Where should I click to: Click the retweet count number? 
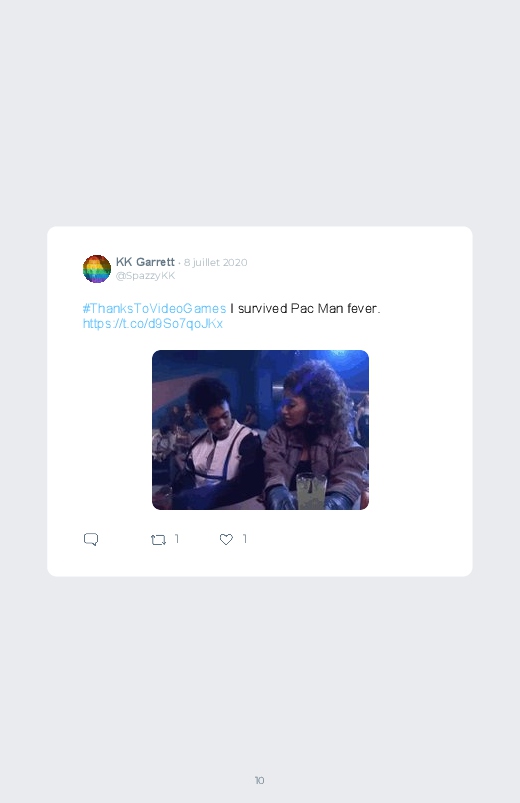click(177, 539)
